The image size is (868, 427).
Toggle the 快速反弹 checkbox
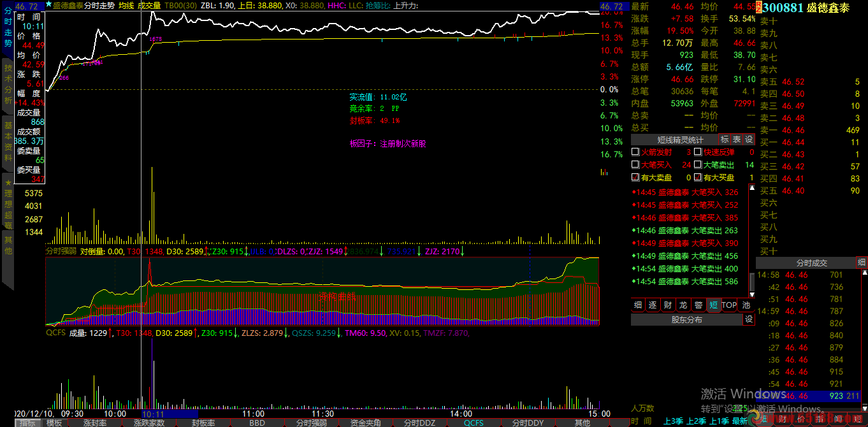(697, 152)
